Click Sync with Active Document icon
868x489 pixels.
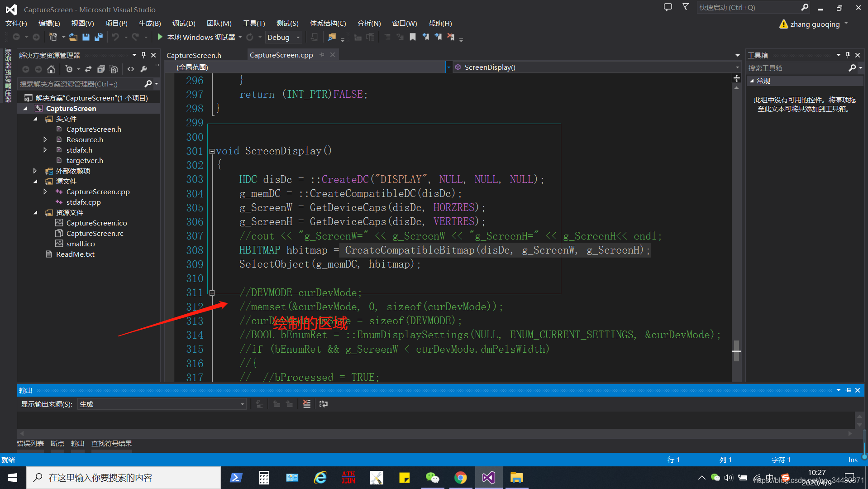88,69
